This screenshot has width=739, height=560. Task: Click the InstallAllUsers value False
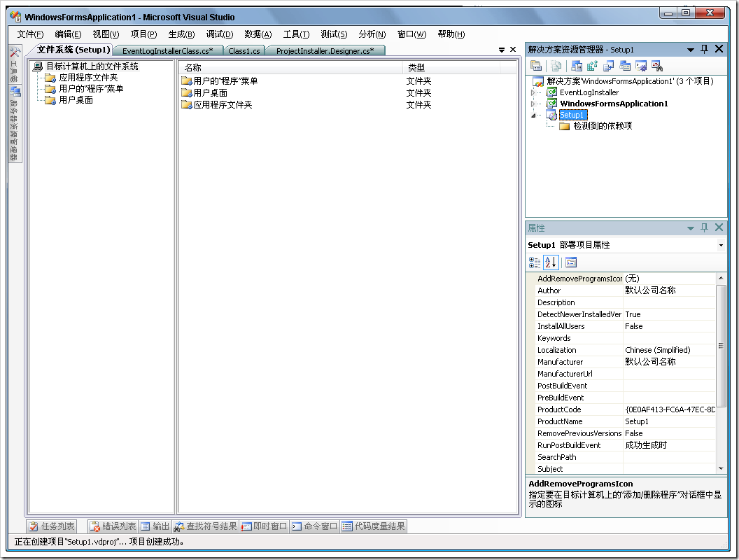coord(669,326)
